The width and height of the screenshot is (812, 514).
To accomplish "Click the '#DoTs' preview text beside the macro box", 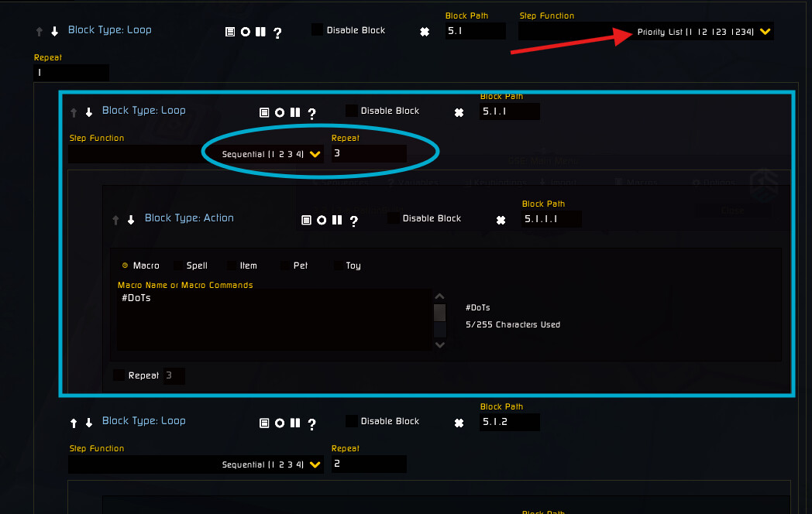I will [x=477, y=307].
